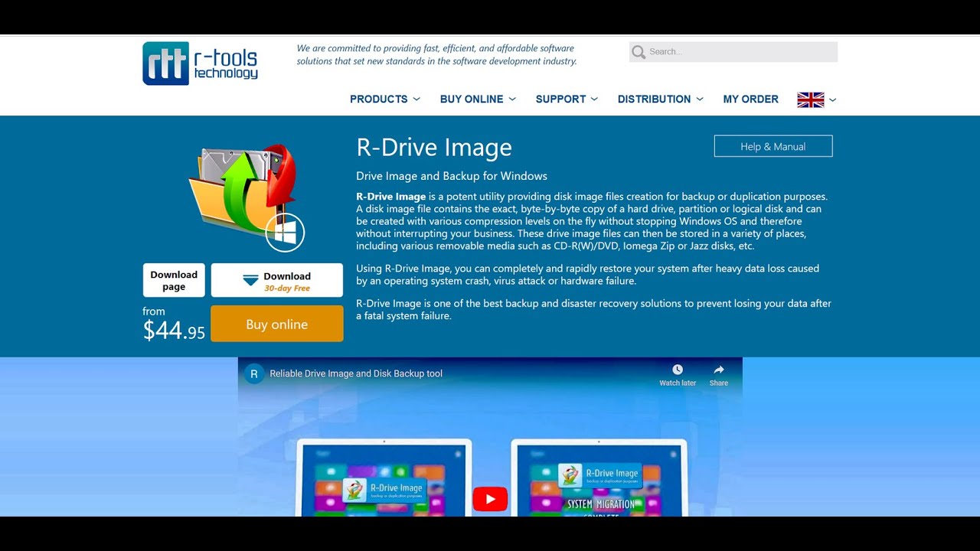
Task: Click the $44.95 price text
Action: pos(174,331)
